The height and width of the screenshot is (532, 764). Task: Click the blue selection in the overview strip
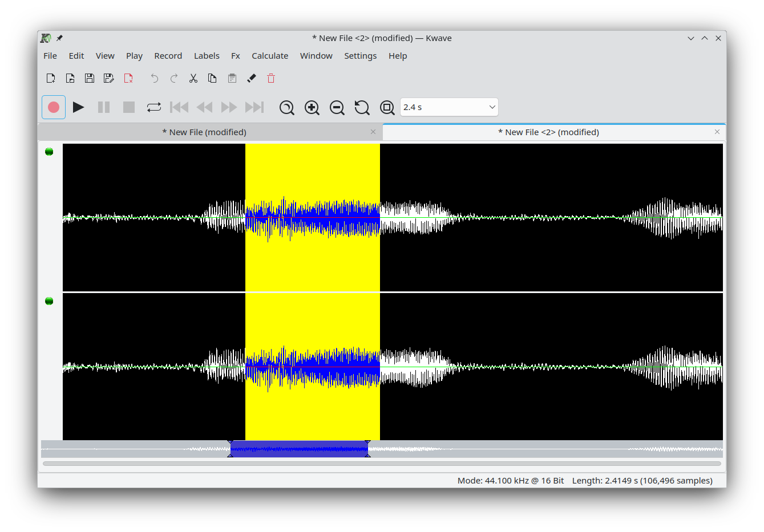[x=299, y=449]
